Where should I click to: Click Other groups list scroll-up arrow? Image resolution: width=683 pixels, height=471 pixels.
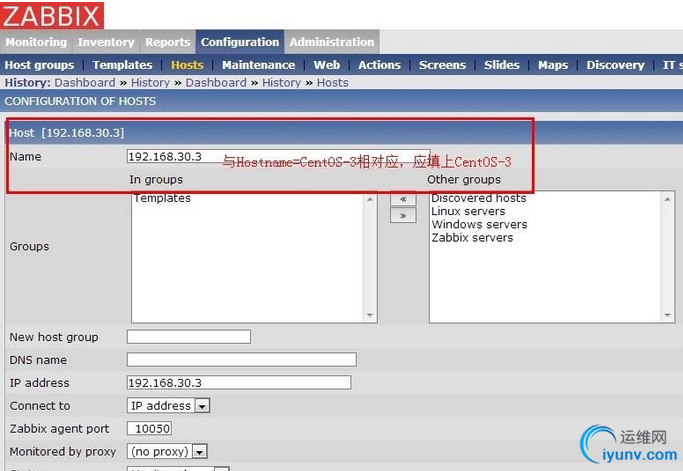(667, 200)
